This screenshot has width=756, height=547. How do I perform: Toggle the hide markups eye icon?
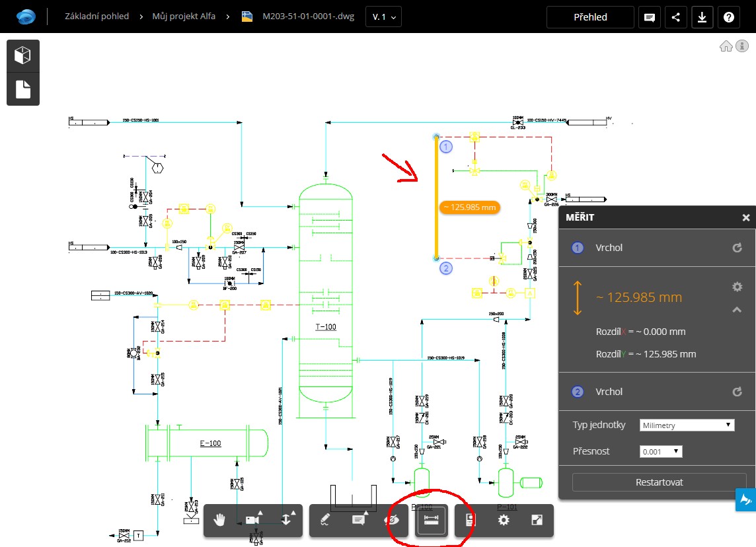[x=393, y=520]
